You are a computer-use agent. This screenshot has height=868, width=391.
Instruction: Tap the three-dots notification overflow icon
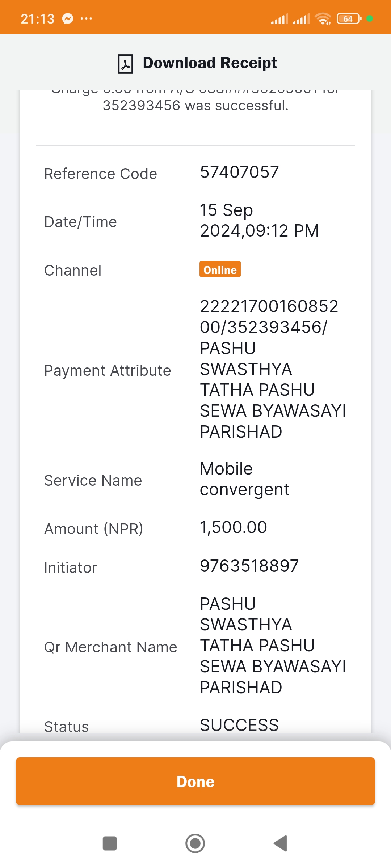pyautogui.click(x=86, y=18)
